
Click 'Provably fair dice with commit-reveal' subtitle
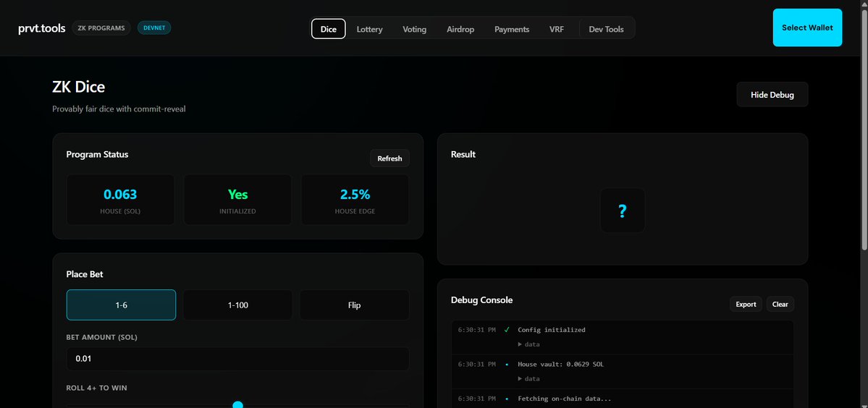click(x=119, y=109)
